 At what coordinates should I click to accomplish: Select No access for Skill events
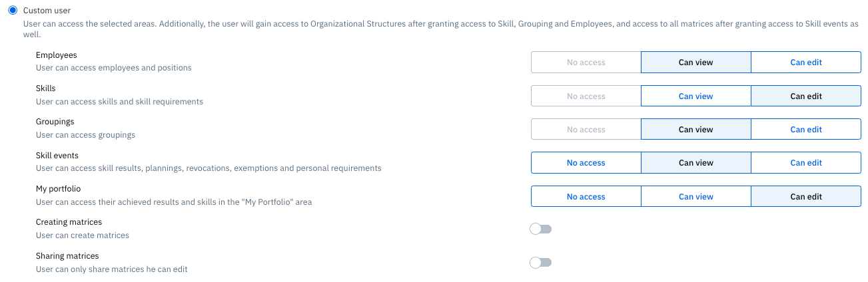point(586,163)
